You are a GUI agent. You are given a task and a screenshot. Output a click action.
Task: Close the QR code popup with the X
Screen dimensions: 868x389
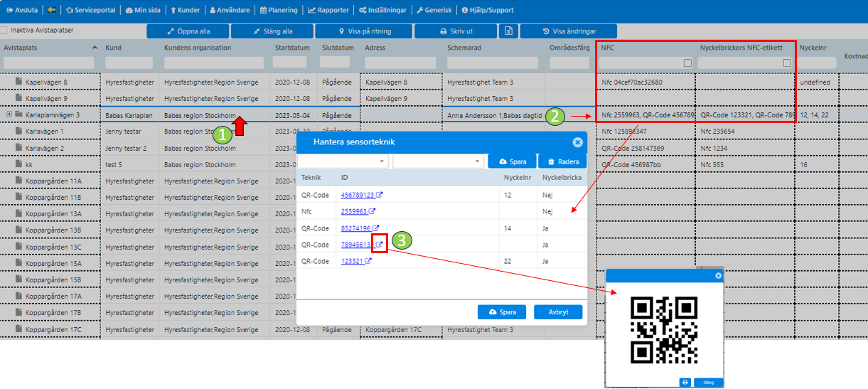pyautogui.click(x=718, y=276)
